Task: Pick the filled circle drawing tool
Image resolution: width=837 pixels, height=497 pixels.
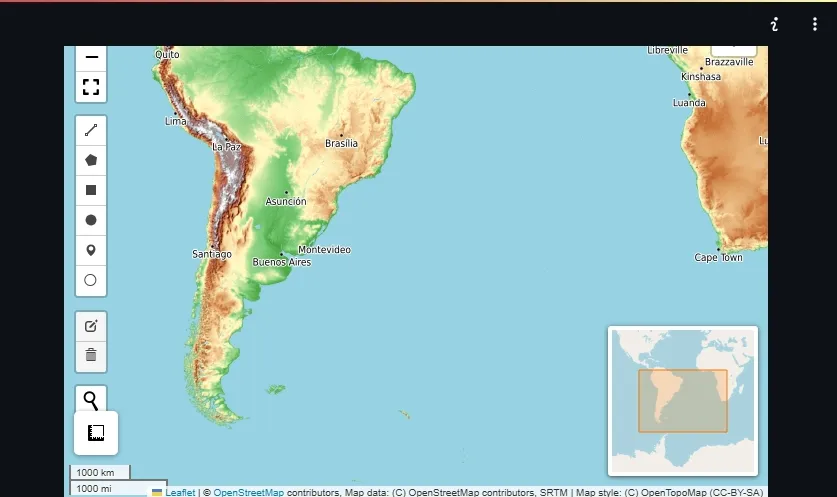Action: [91, 220]
